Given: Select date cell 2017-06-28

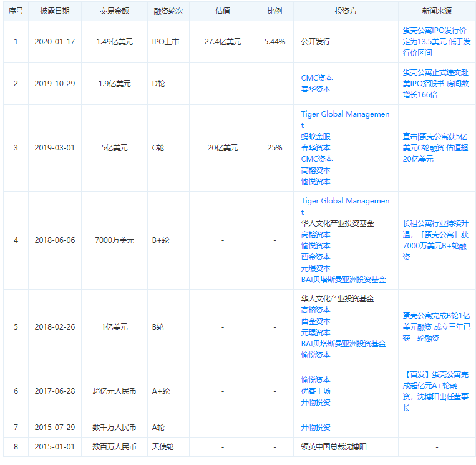Looking at the screenshot, I should click(55, 391).
